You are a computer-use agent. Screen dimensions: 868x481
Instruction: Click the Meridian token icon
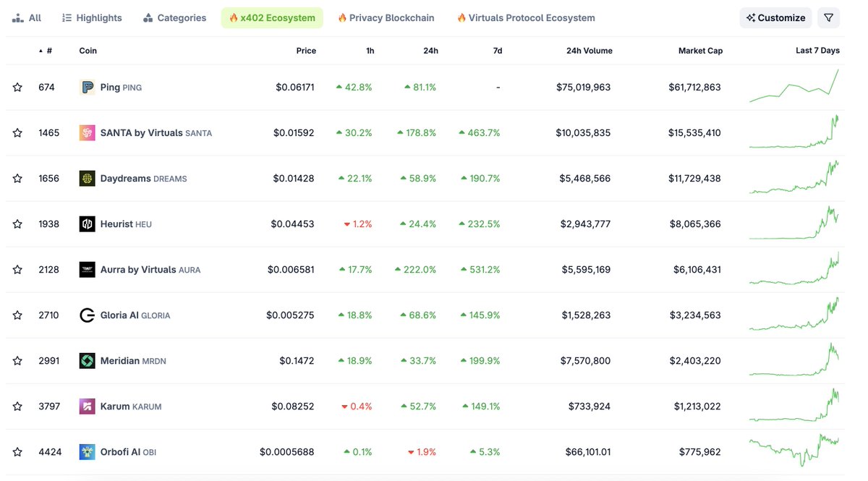coord(86,360)
